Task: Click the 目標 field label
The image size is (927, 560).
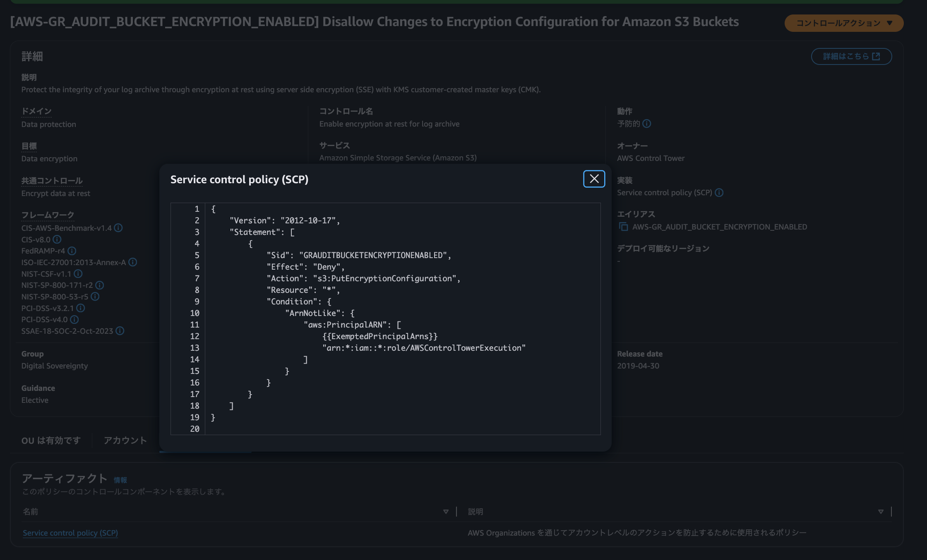Action: click(29, 146)
